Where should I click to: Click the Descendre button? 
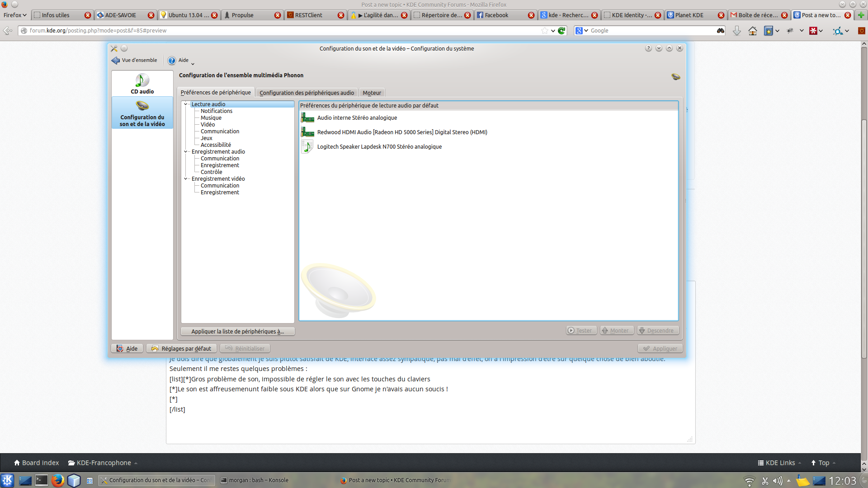point(658,330)
